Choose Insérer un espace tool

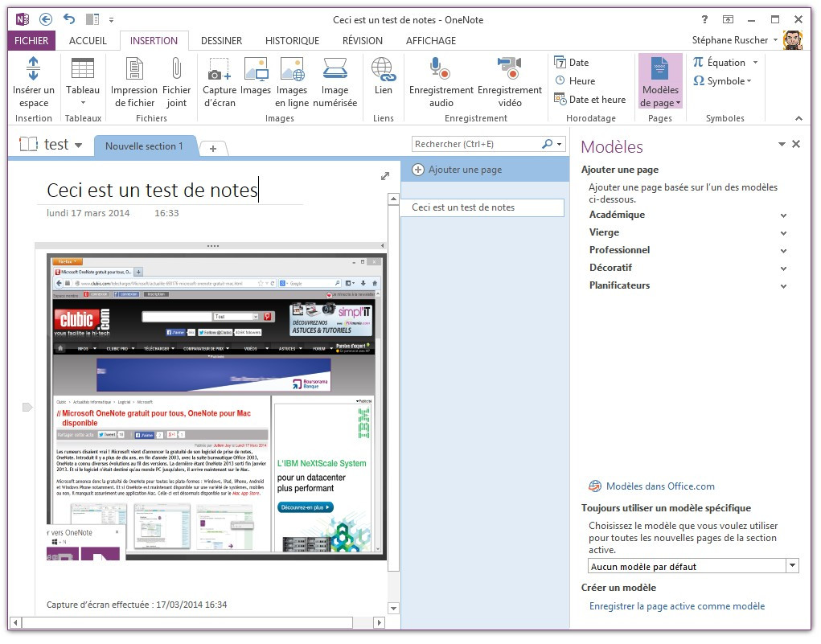(34, 82)
